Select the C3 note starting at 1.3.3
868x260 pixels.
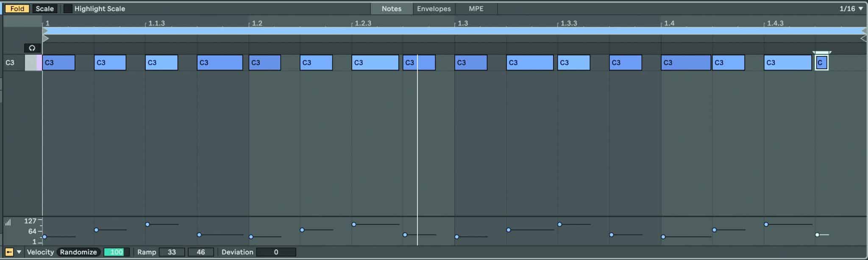[574, 62]
